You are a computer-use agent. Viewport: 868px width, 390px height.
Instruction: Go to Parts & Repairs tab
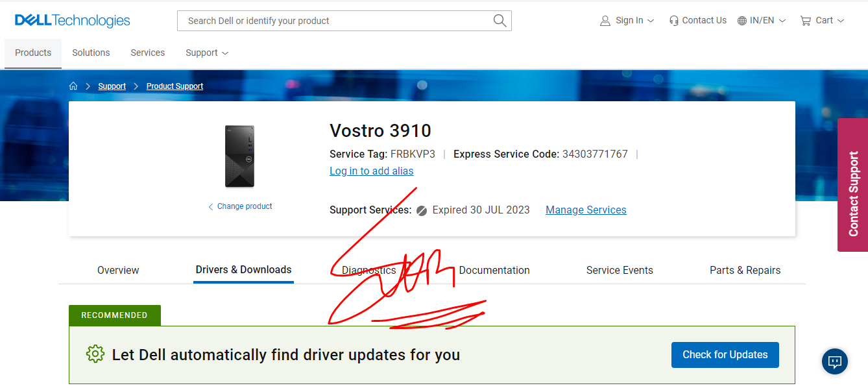[x=745, y=270]
